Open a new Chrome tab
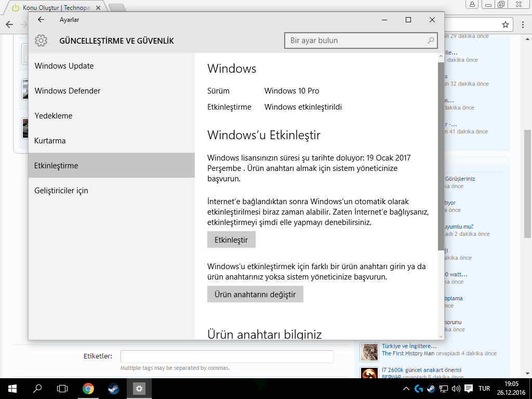The height and width of the screenshot is (399, 532). point(117,7)
